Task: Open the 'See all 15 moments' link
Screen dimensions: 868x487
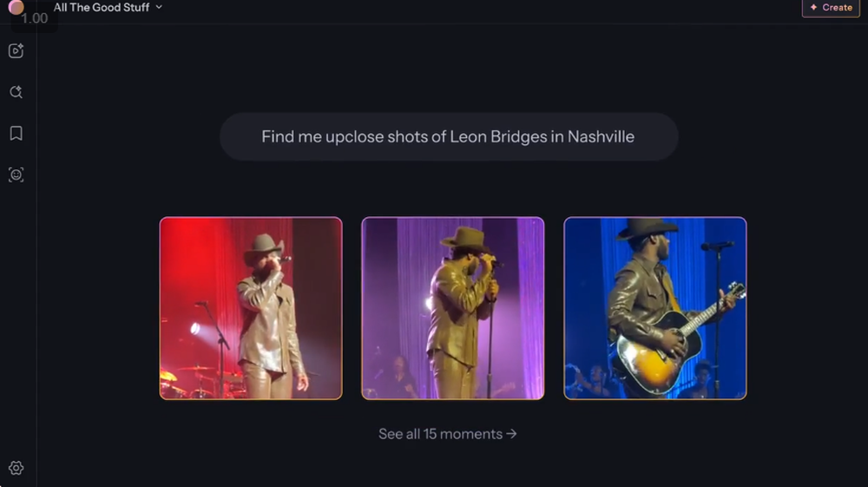Action: tap(440, 433)
